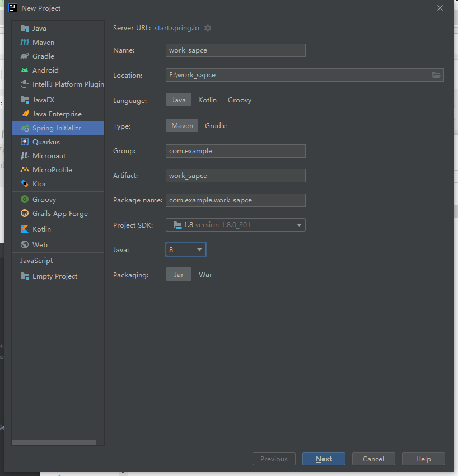Switch language to Groovy
Viewport: 458px width, 476px height.
[240, 100]
